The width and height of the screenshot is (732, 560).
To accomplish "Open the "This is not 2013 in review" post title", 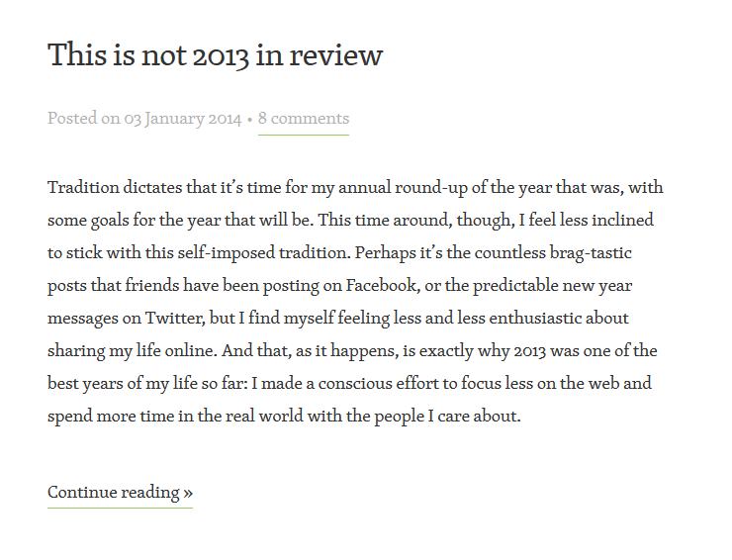I will pos(215,54).
